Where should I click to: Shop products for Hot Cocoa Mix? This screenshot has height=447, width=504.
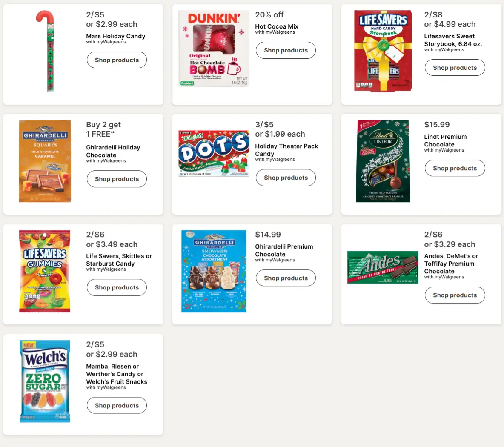point(286,50)
